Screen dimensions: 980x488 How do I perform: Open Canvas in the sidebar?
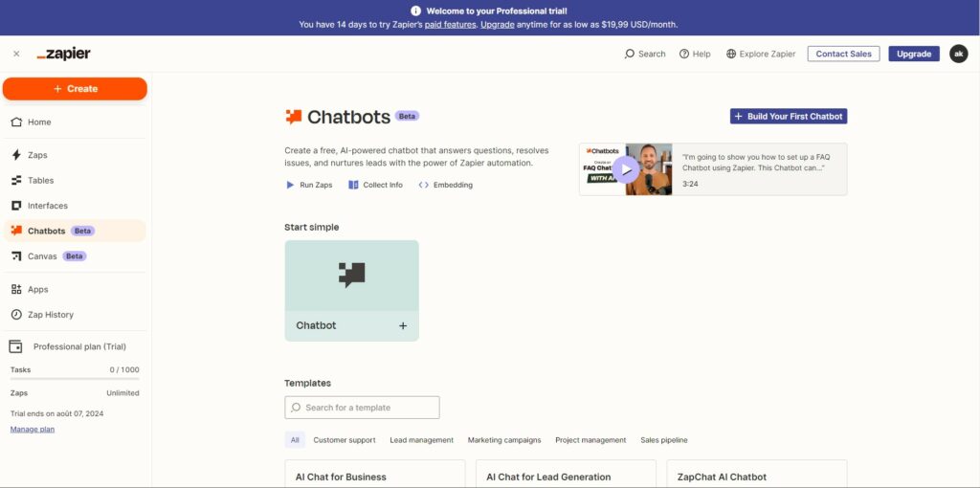point(75,256)
